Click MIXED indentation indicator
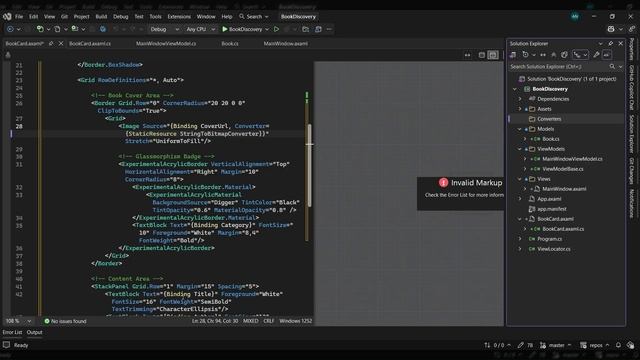640x360 pixels. point(251,321)
